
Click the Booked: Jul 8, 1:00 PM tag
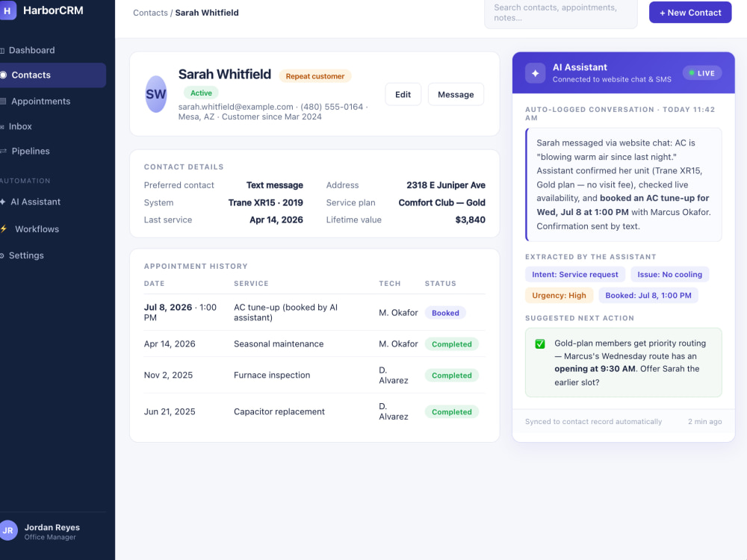[648, 295]
